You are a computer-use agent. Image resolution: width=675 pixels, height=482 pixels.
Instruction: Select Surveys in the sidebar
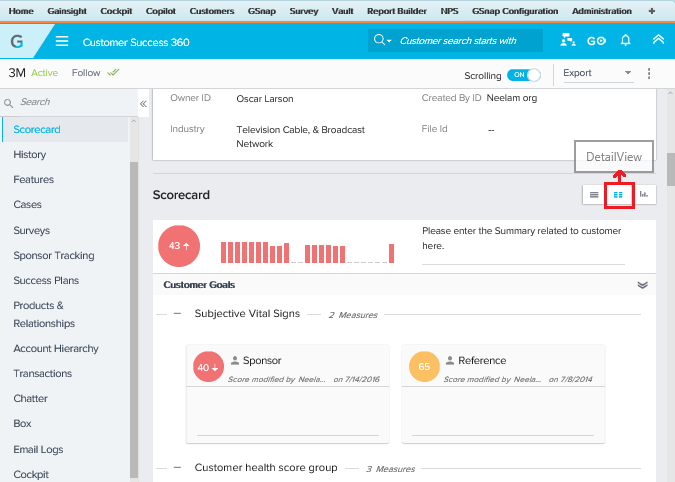pos(31,230)
